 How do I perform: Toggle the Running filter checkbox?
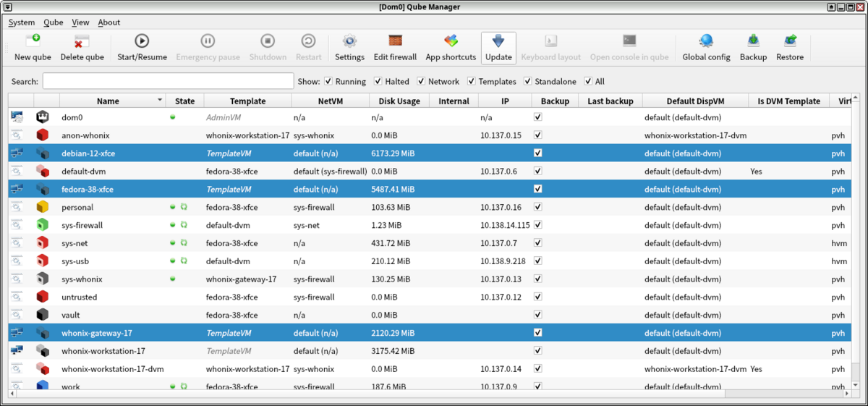pyautogui.click(x=328, y=81)
